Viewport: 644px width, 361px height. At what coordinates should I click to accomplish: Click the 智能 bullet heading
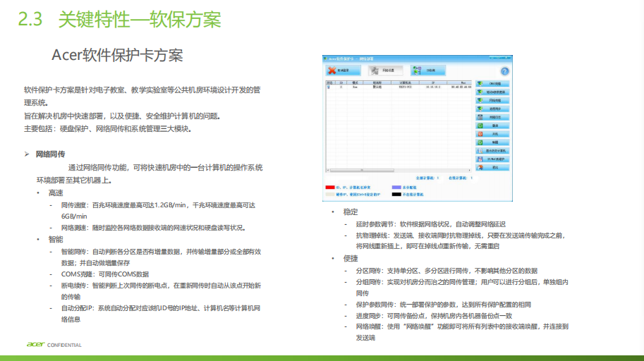[56, 240]
